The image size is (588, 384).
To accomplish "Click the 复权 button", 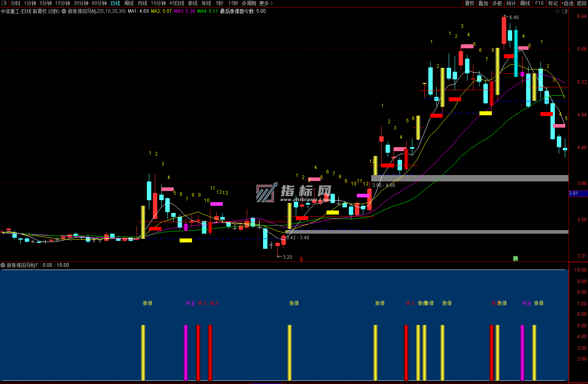I will (x=470, y=3).
